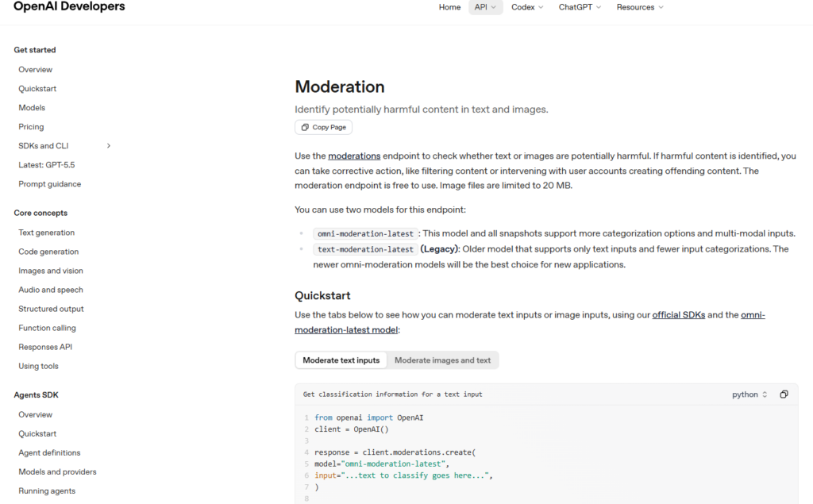813x504 pixels.
Task: Go to Pricing sidebar page
Action: pyautogui.click(x=31, y=127)
